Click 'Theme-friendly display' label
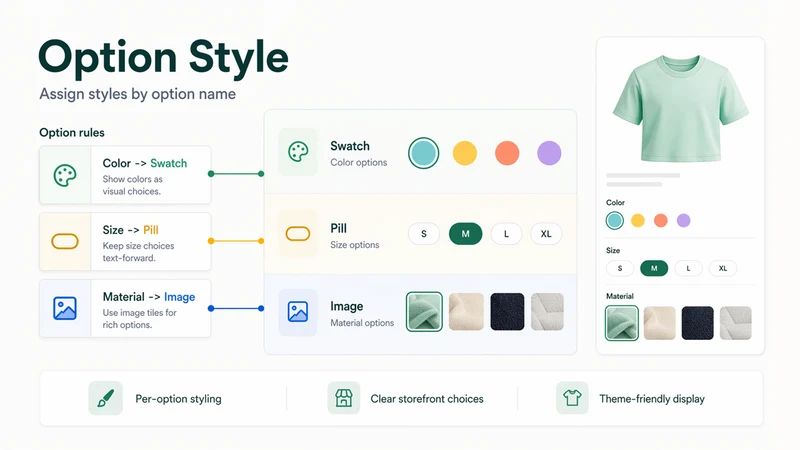800x450 pixels. (652, 399)
